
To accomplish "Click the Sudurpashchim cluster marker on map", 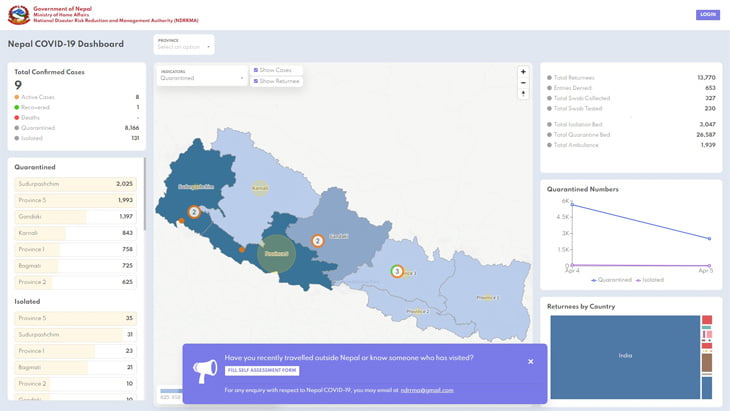I will pos(194,211).
